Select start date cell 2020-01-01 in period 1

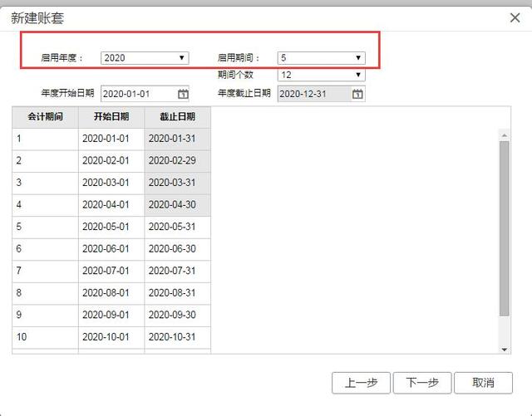click(111, 139)
